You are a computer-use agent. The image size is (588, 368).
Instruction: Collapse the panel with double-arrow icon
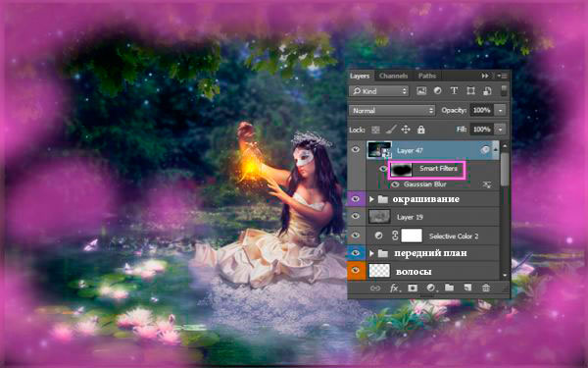(485, 76)
